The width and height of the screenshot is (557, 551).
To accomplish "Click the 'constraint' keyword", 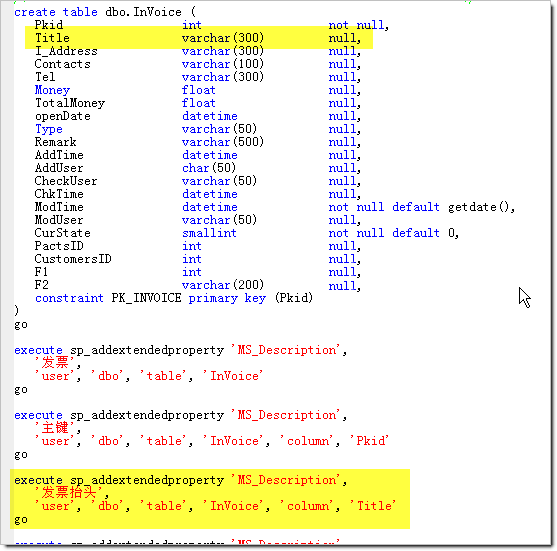I will point(69,298).
